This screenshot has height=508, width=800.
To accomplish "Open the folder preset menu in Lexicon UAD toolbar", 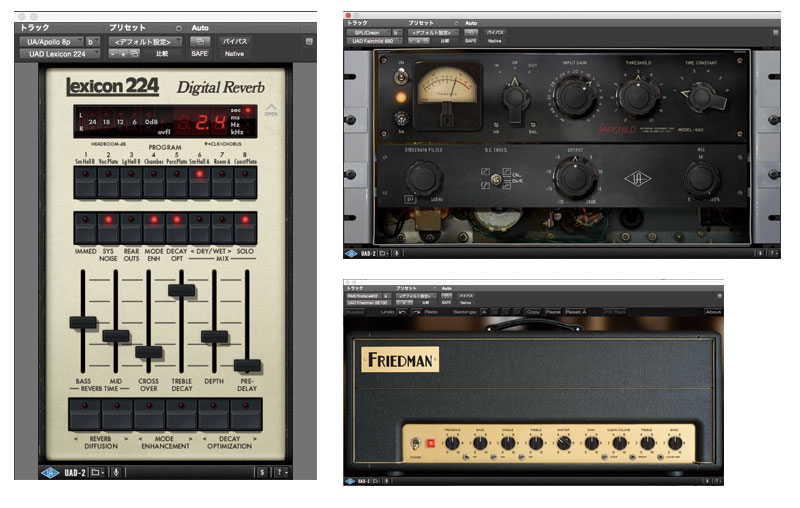I will coord(96,473).
